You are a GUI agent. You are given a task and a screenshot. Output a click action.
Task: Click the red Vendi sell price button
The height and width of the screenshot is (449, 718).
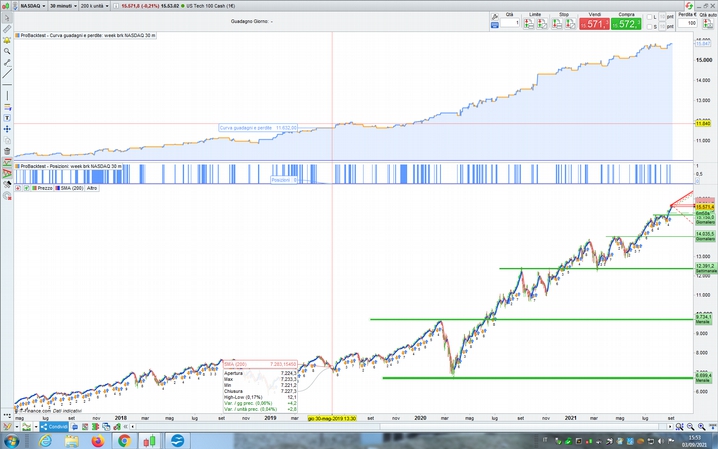point(594,24)
